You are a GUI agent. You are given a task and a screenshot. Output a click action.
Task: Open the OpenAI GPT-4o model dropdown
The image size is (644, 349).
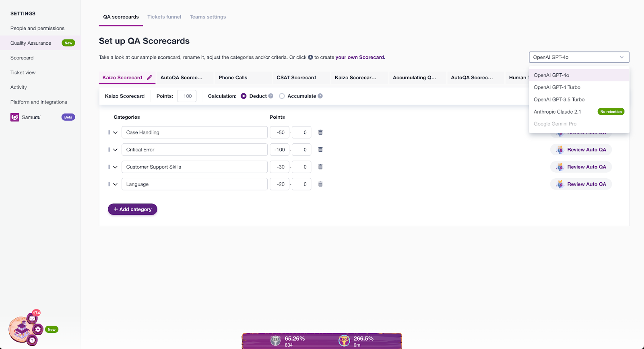(x=579, y=57)
